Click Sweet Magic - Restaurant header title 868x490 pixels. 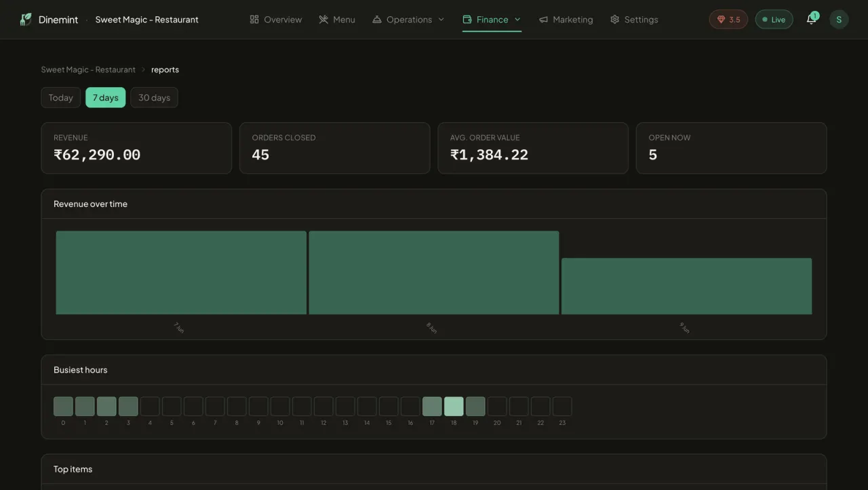(x=147, y=20)
